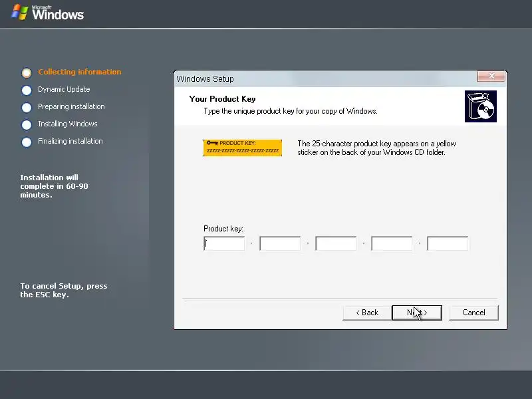Screen dimensions: 532x399
Task: Select the fifth product key field
Action: click(448, 243)
